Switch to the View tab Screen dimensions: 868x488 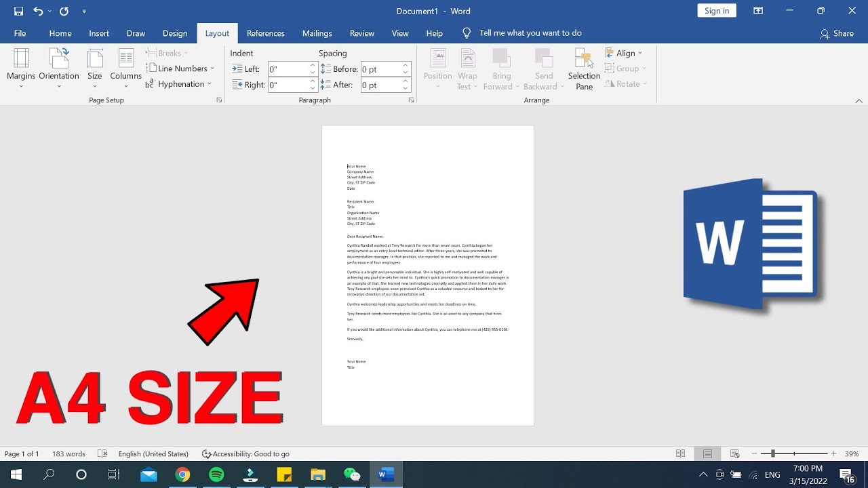coord(400,33)
